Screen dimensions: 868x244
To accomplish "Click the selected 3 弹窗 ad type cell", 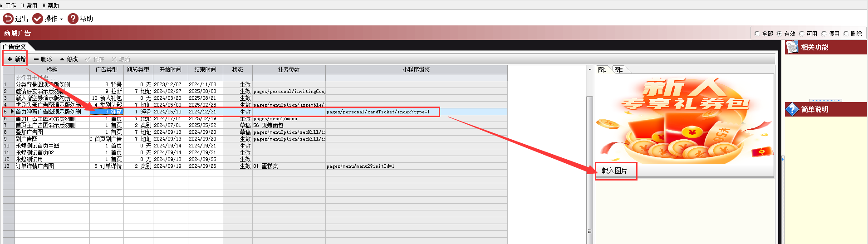I will pyautogui.click(x=107, y=112).
